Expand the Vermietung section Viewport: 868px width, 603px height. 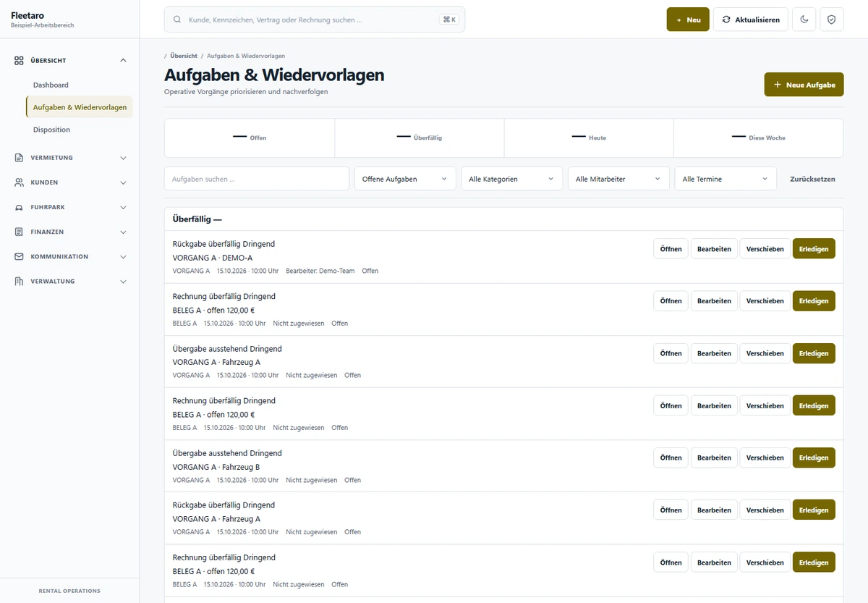tap(123, 158)
